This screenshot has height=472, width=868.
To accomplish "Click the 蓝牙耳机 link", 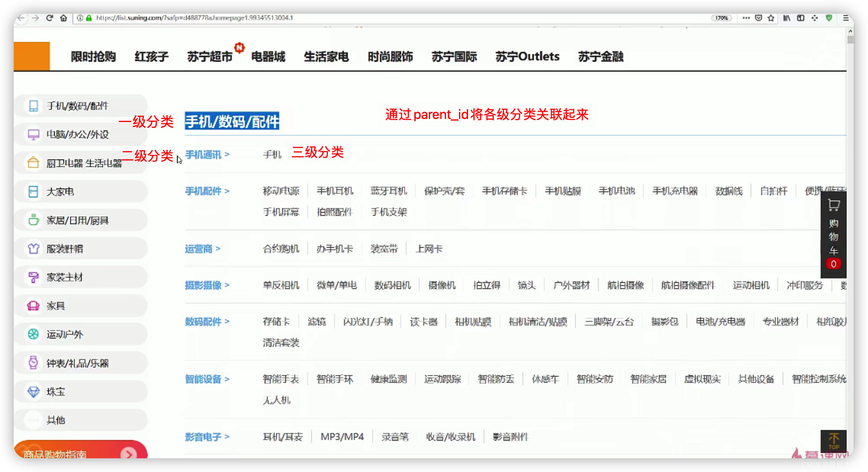I will tap(389, 191).
